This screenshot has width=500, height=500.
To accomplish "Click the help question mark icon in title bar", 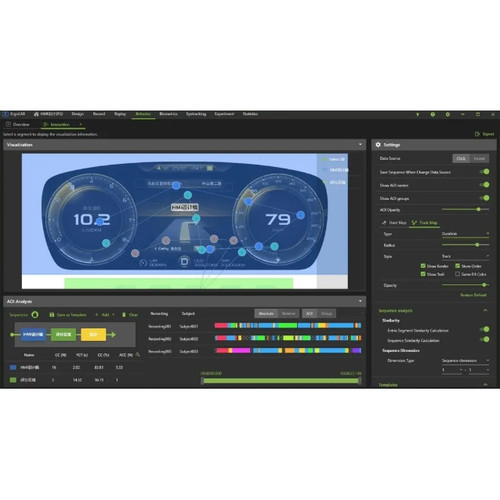I will click(433, 114).
